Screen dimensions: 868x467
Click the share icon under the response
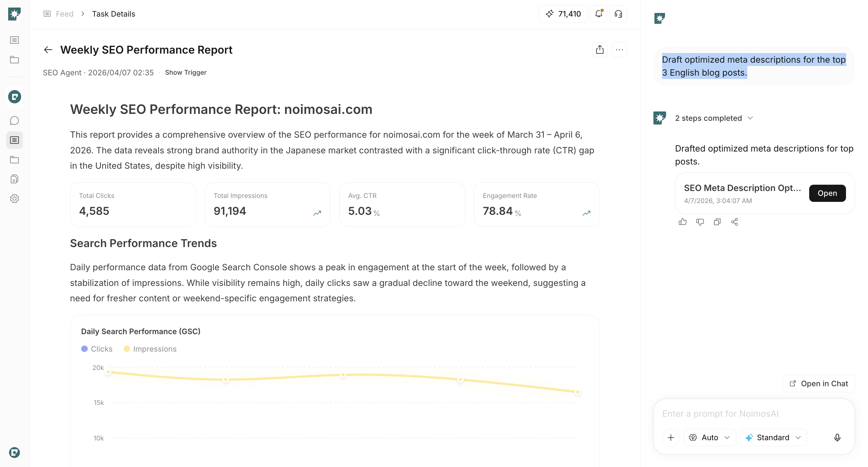tap(735, 222)
